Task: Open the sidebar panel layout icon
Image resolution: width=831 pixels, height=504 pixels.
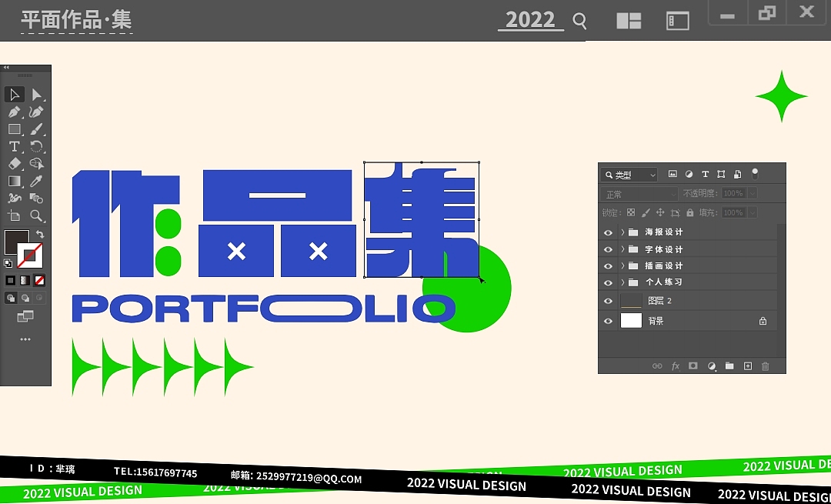Action: (677, 21)
